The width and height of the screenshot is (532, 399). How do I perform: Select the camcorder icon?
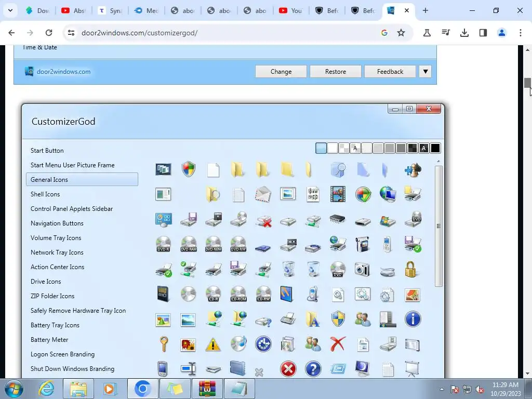click(x=362, y=244)
